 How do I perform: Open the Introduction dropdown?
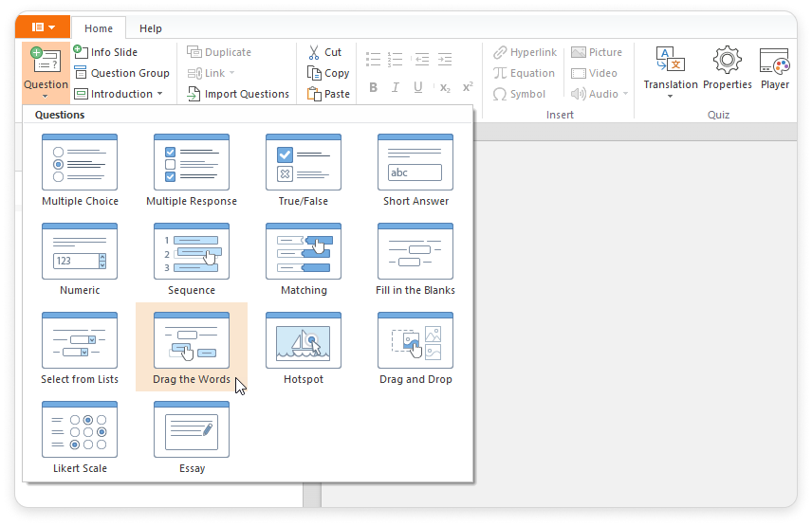(x=119, y=94)
